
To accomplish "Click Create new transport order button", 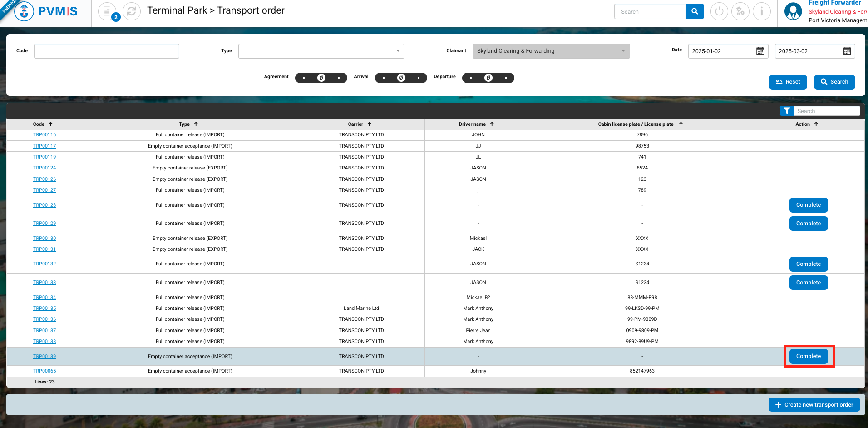I will 814,404.
